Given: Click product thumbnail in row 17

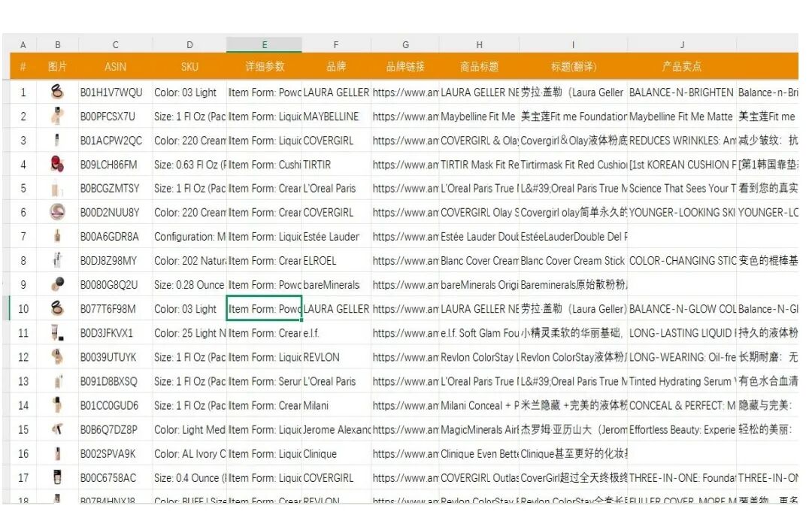Looking at the screenshot, I should 57,477.
